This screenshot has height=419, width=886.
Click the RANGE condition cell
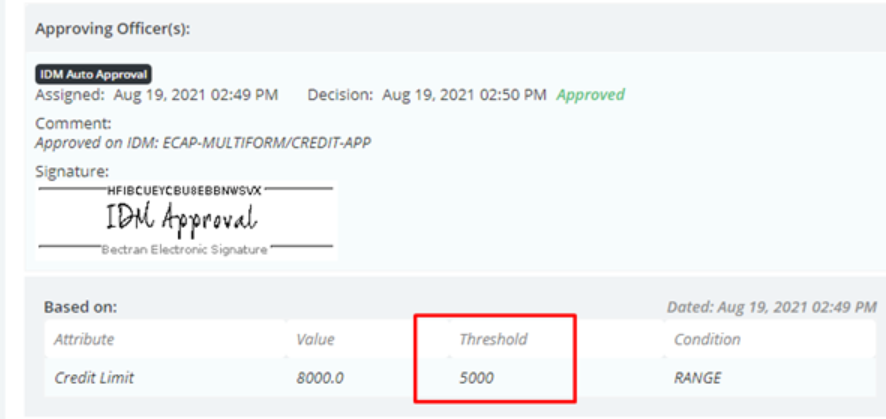697,378
